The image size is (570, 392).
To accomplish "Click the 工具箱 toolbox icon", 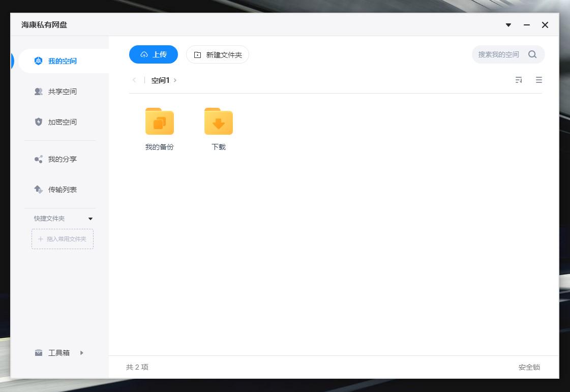I will (x=39, y=352).
